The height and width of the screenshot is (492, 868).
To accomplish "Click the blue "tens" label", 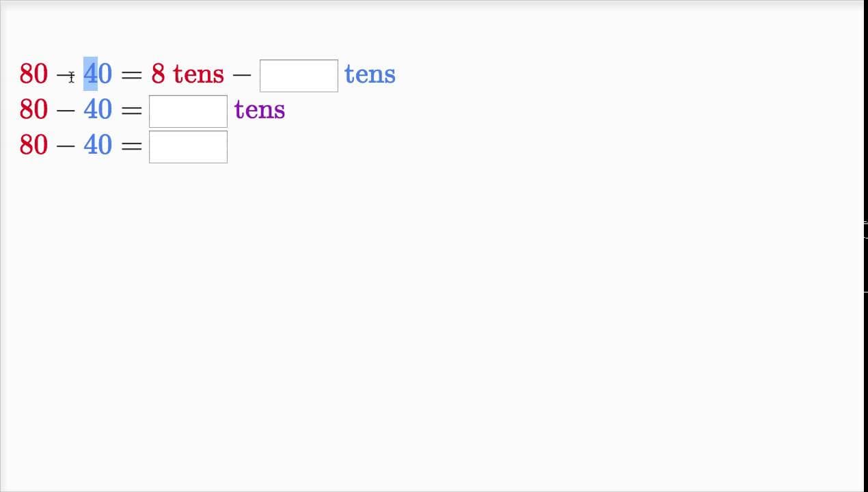I will [370, 74].
